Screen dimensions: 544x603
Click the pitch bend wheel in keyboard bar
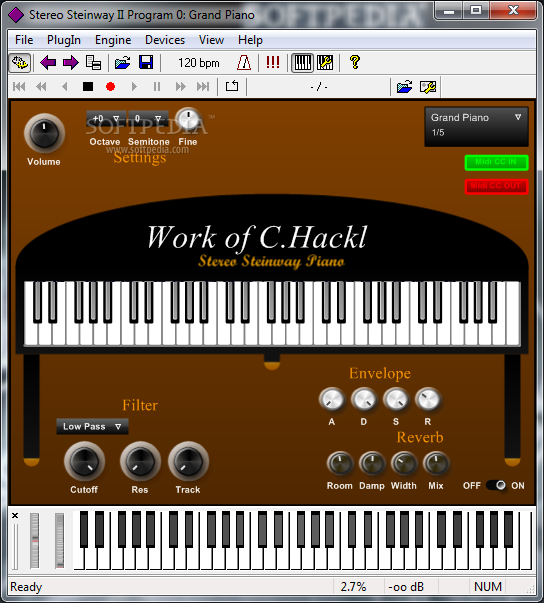click(x=35, y=540)
